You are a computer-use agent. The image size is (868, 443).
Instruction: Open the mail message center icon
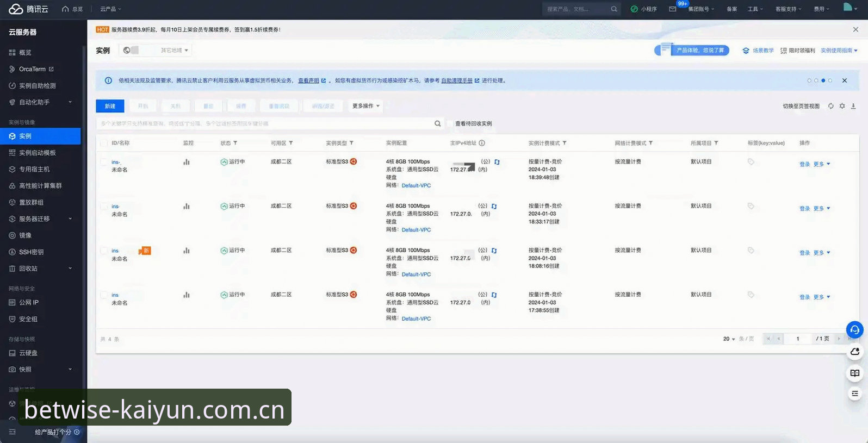coord(673,9)
